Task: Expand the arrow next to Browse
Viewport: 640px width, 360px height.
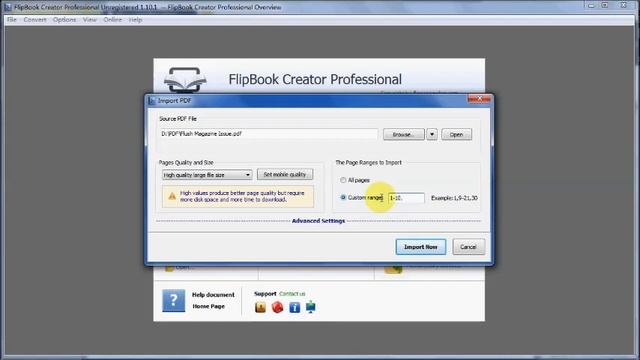Action: tap(432, 134)
